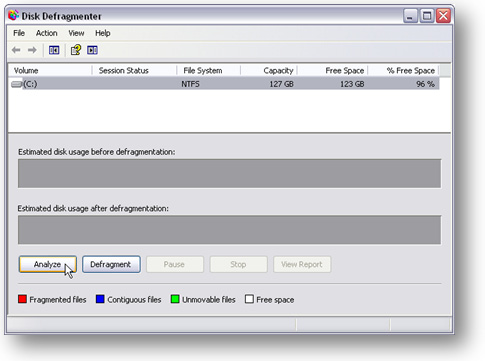Click the Analyze button
The image size is (485, 361).
[48, 264]
